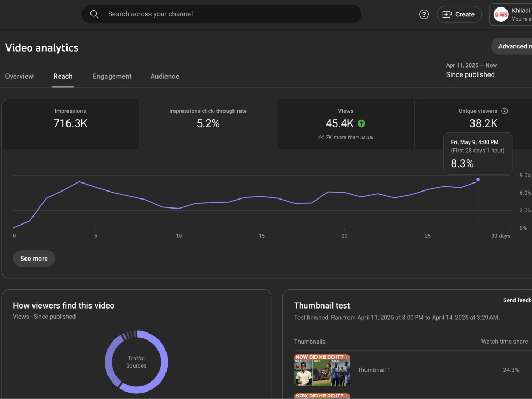532x399 pixels.
Task: Click the '44.7K more than usual' text
Action: (x=345, y=137)
